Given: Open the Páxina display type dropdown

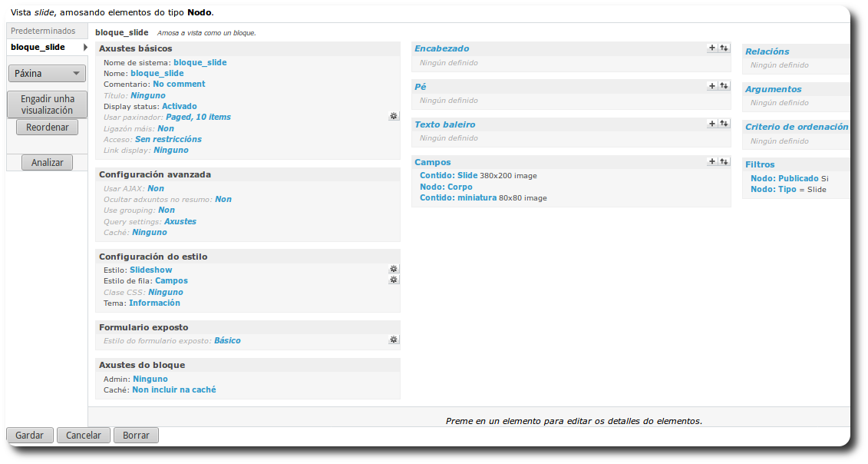Looking at the screenshot, I should (x=47, y=74).
